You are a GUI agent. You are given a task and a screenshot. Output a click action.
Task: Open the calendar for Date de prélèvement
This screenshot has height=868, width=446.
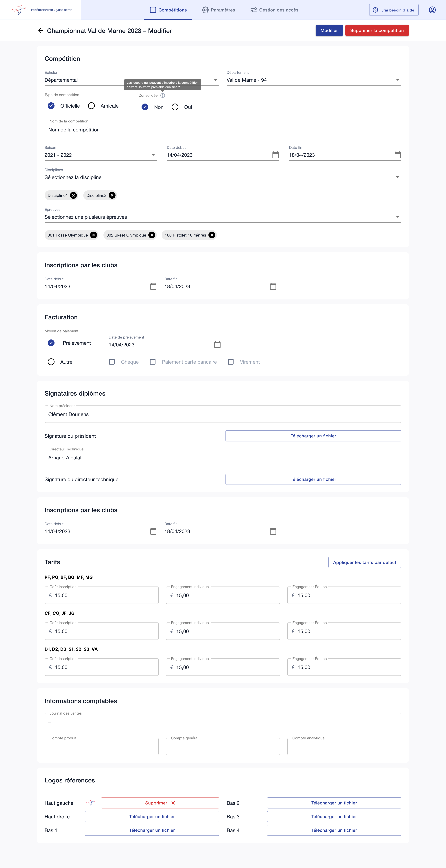pos(217,345)
